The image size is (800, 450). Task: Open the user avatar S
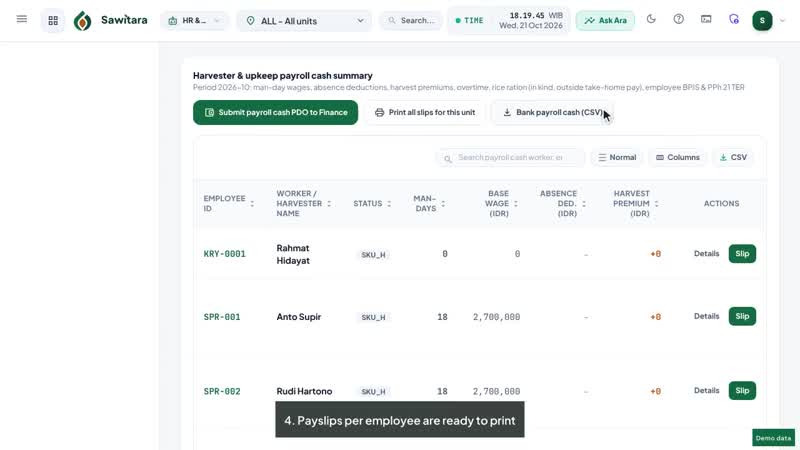[x=762, y=20]
